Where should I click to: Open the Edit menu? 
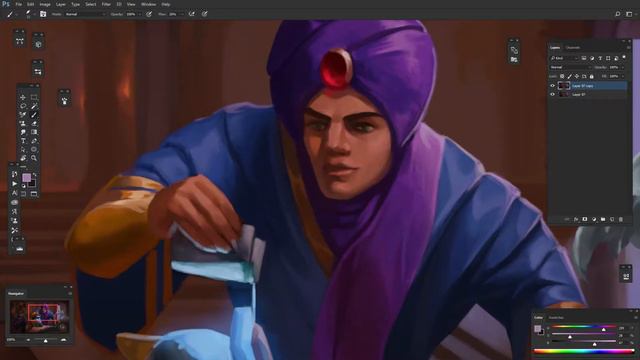(30, 4)
